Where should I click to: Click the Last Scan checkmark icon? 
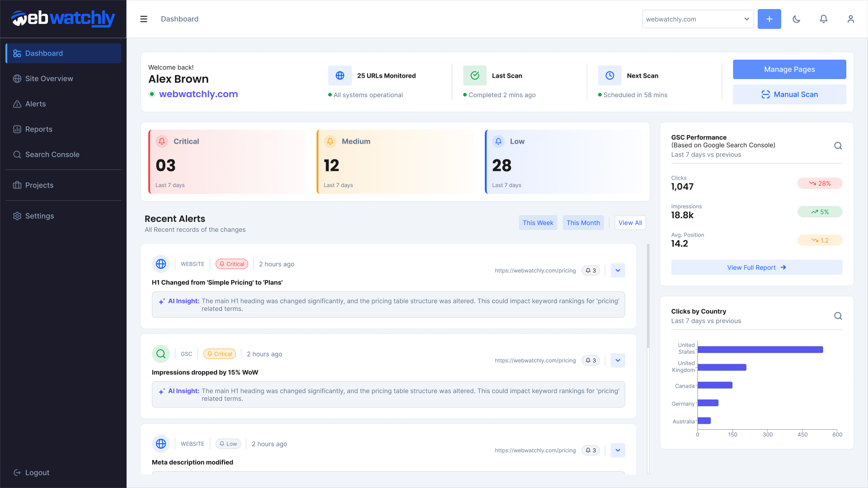tap(475, 75)
